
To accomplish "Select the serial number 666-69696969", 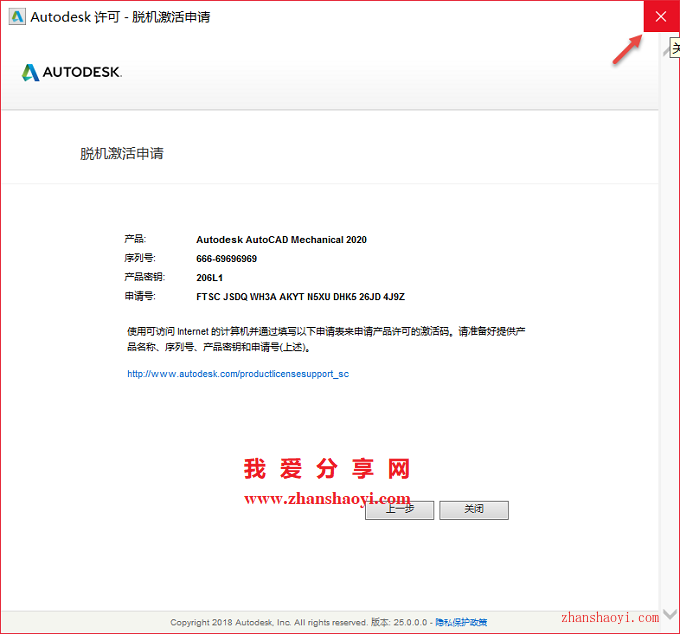I will pos(226,259).
